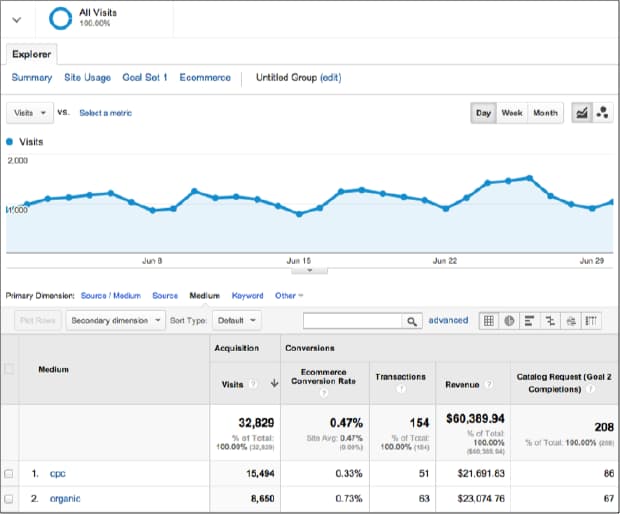Open the Sort Type Default dropdown
The width and height of the screenshot is (620, 514).
pos(238,321)
